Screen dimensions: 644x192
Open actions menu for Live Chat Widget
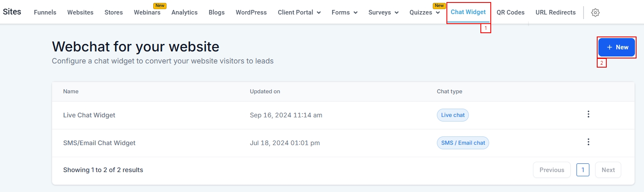click(588, 114)
